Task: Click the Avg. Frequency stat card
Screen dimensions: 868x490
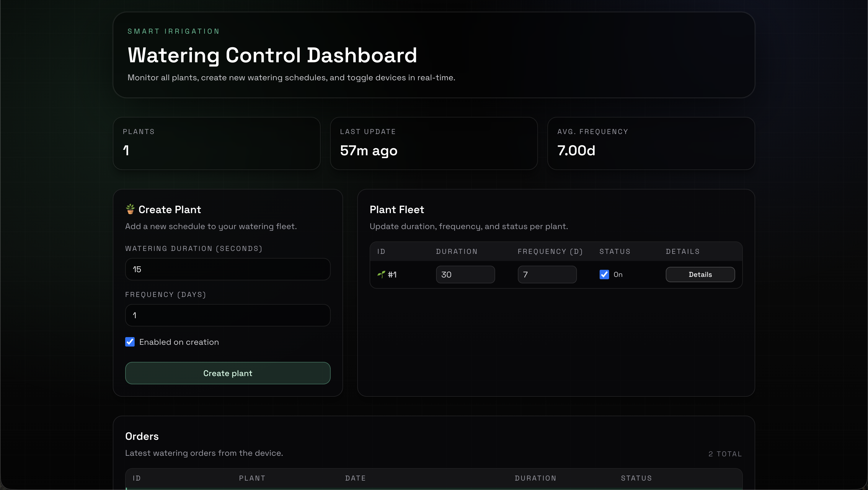Action: point(651,143)
